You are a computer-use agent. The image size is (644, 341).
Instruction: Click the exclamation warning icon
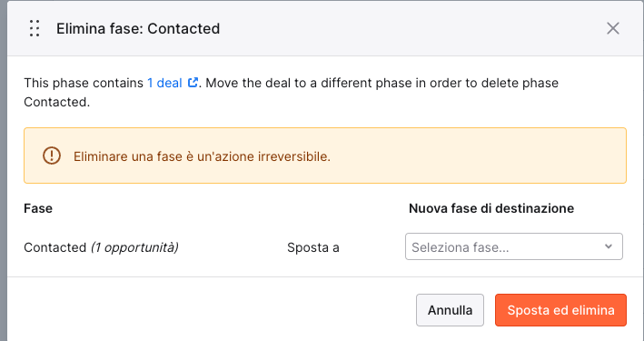(x=52, y=155)
